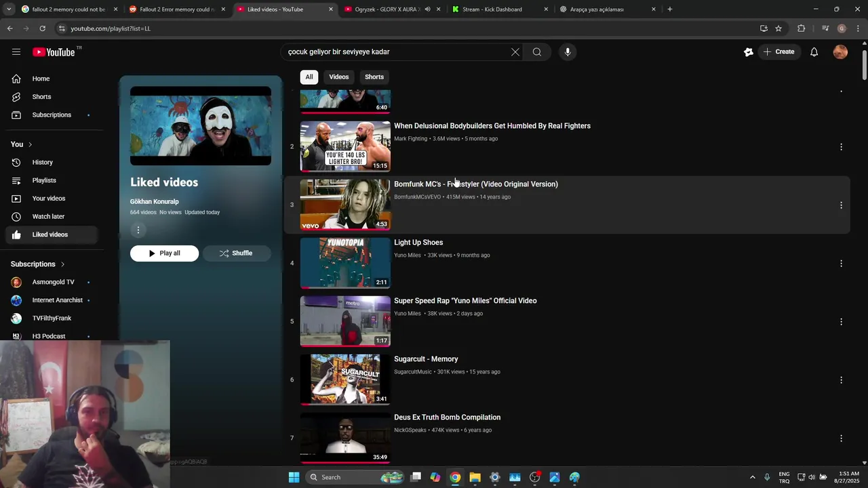The height and width of the screenshot is (488, 868).
Task: Open options menu for Bomfunk MC's Freestyler
Action: point(841,205)
